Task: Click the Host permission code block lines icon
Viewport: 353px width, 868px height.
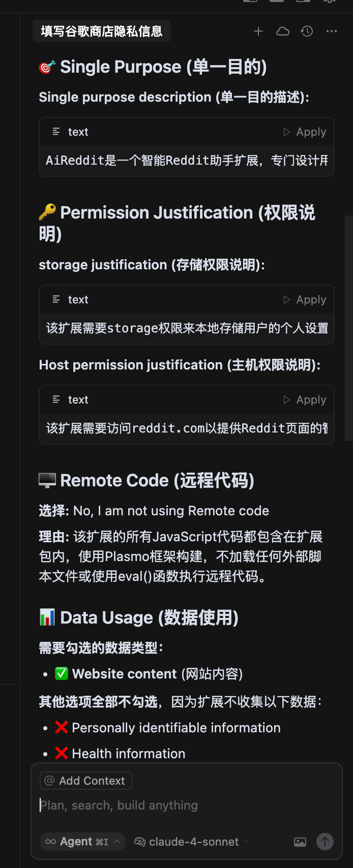Action: click(x=56, y=399)
